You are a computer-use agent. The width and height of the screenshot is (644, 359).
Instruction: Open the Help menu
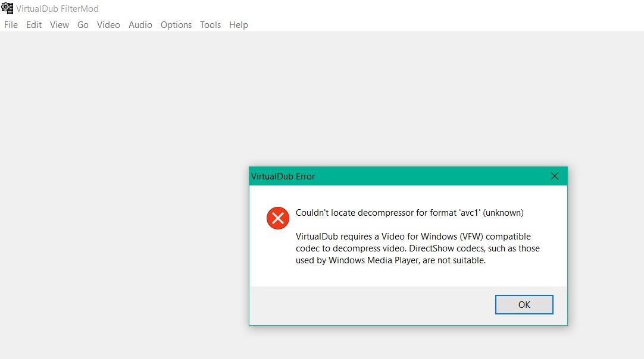pos(238,25)
